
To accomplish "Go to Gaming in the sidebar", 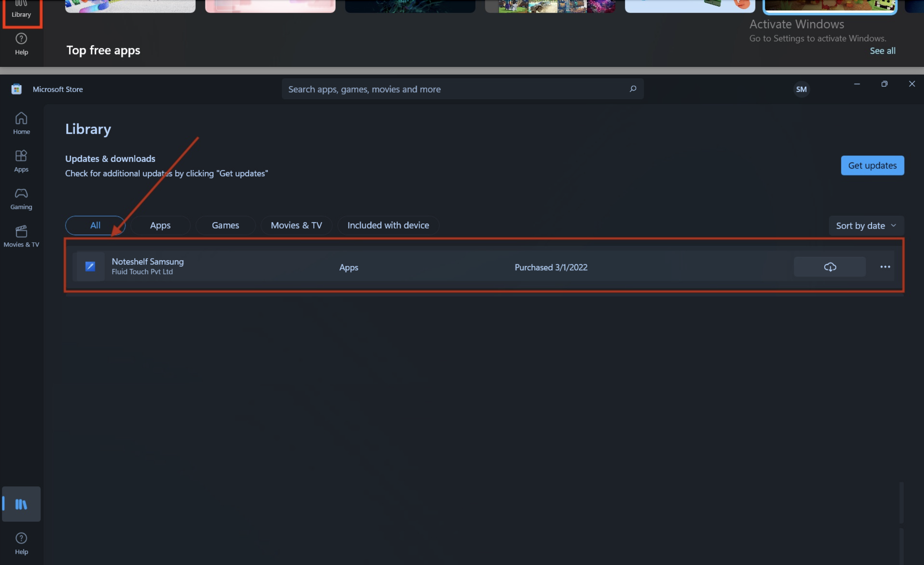I will click(21, 198).
